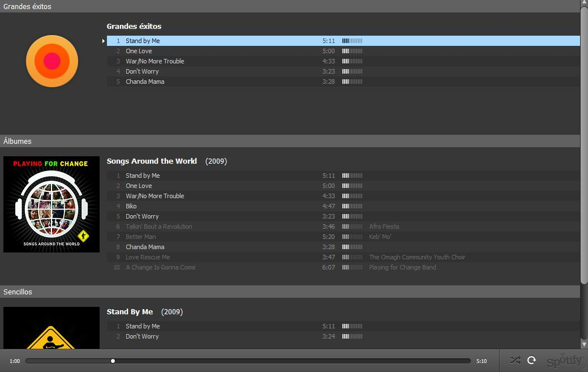588x372 pixels.
Task: Toggle shuffle playback mode
Action: tap(515, 360)
